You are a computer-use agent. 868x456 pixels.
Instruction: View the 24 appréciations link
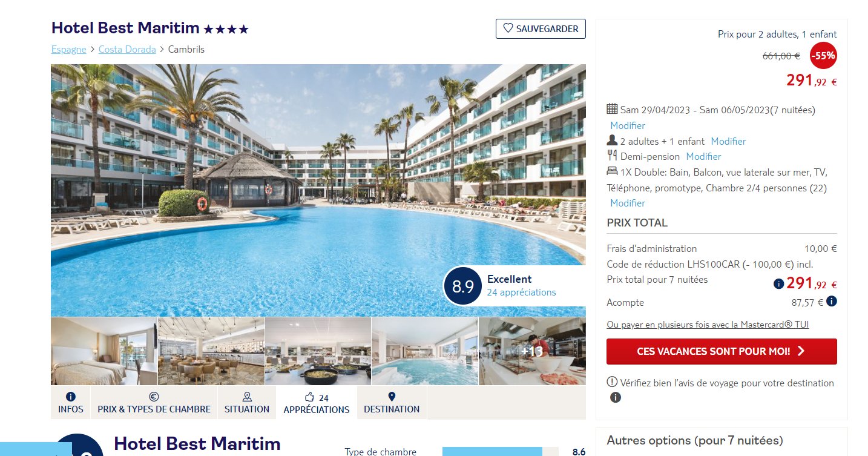tap(521, 292)
